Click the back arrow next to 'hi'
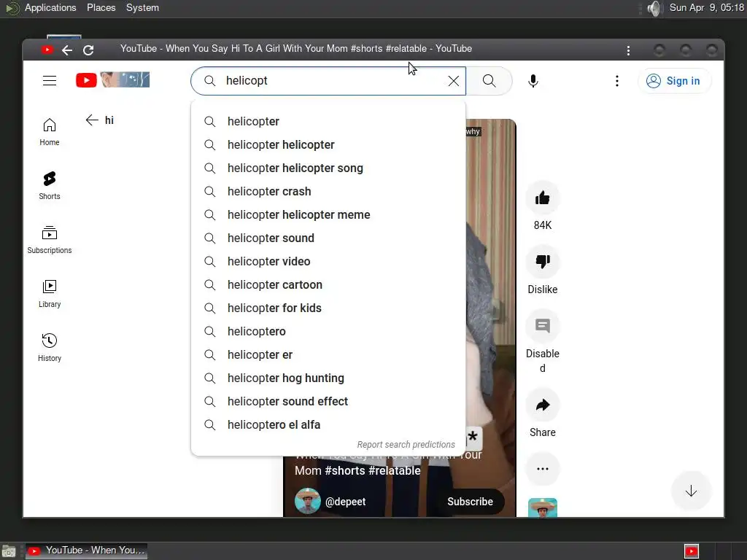The width and height of the screenshot is (747, 560). click(92, 120)
